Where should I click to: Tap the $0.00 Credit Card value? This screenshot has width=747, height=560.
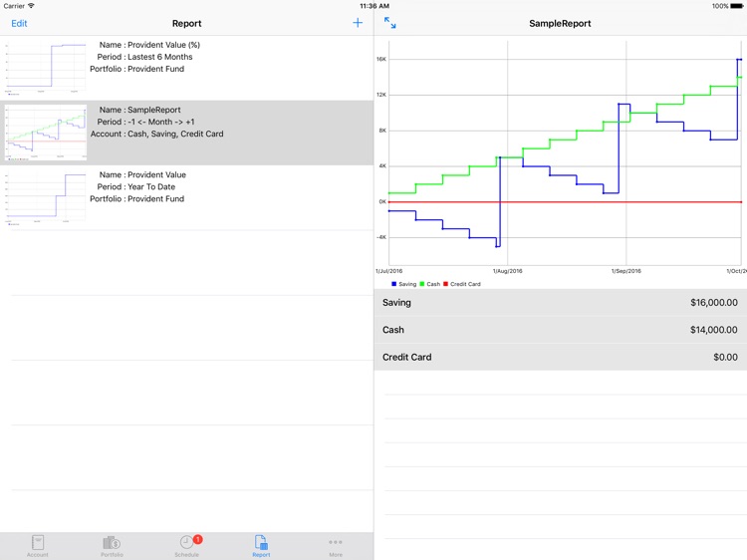[x=725, y=357]
